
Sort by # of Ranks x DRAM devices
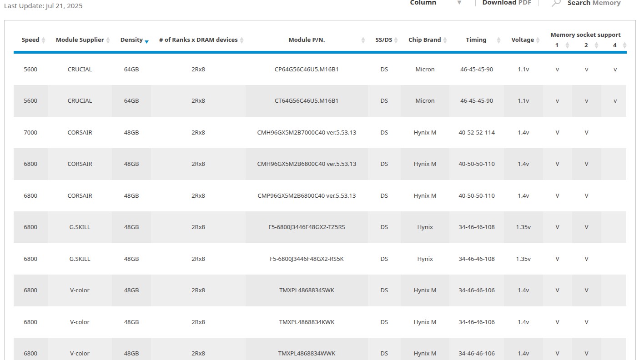(x=242, y=40)
